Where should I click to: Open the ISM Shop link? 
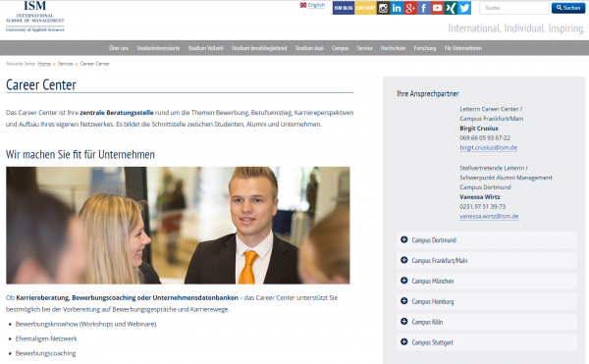tap(365, 8)
